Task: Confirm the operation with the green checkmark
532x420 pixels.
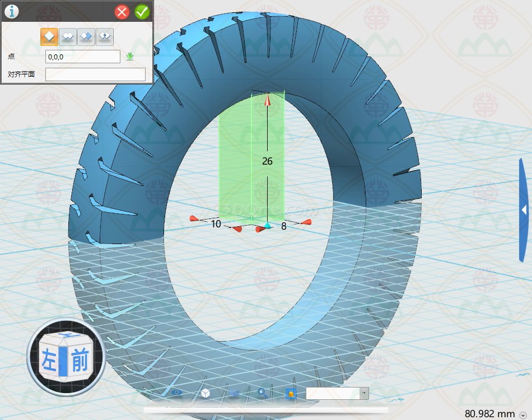Action: click(142, 12)
